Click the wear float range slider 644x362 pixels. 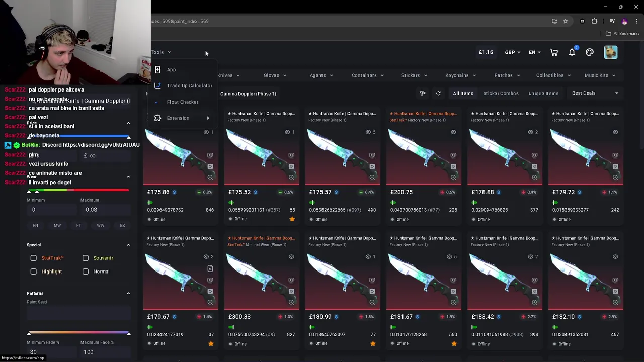click(x=78, y=191)
